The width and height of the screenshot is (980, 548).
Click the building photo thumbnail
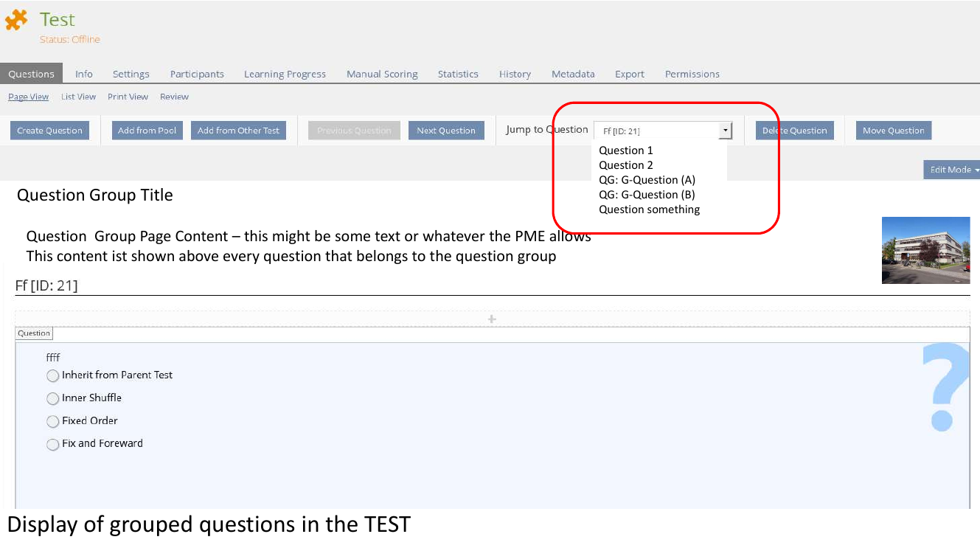pyautogui.click(x=925, y=250)
